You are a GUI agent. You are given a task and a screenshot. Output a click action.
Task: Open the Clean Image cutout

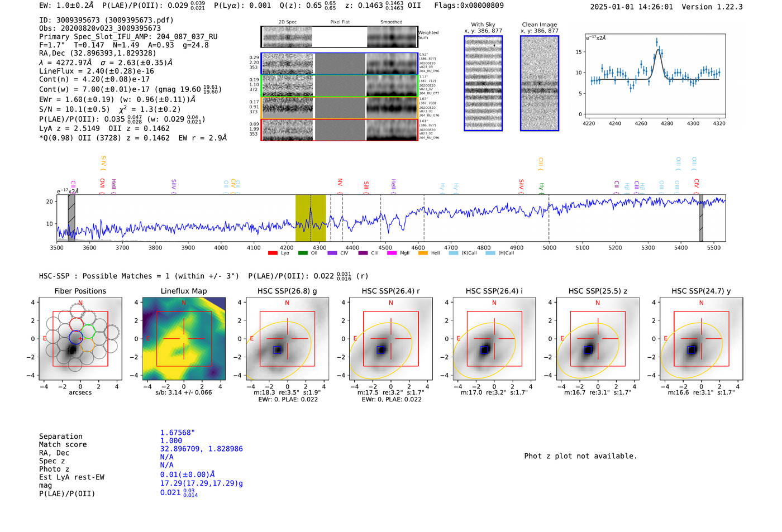(x=540, y=83)
